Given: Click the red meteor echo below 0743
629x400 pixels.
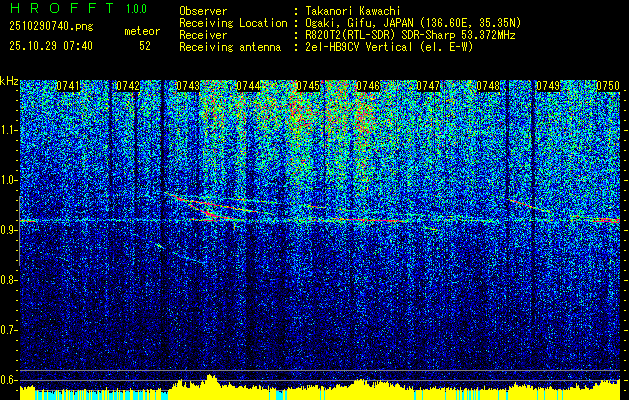Looking at the screenshot, I should [209, 214].
